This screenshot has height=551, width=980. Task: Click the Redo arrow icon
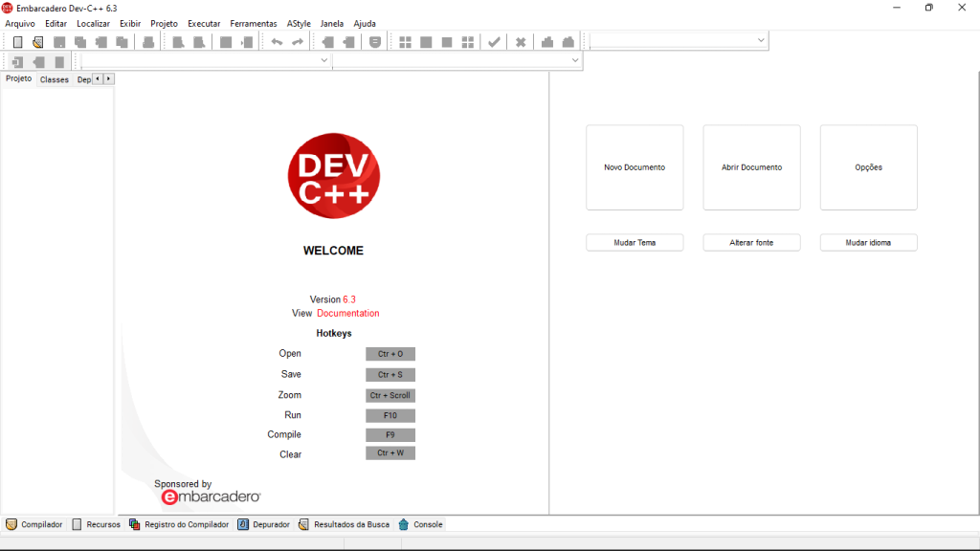tap(297, 41)
